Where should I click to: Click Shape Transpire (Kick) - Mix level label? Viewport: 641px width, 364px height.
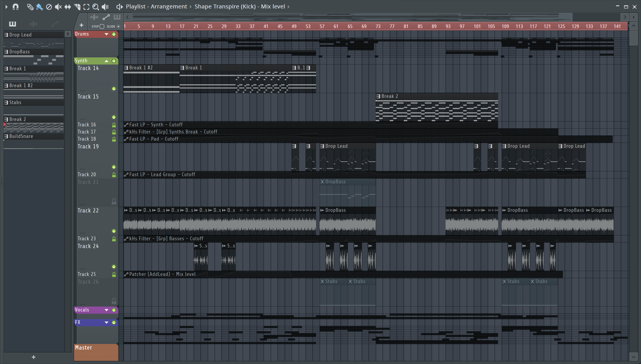click(x=240, y=7)
